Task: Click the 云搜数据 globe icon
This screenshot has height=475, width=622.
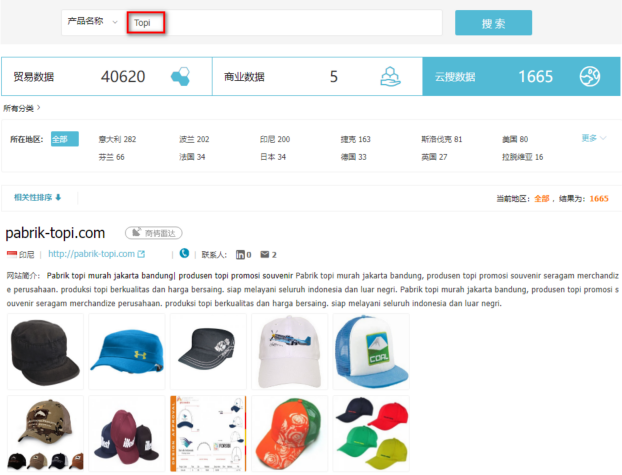Action: point(590,77)
